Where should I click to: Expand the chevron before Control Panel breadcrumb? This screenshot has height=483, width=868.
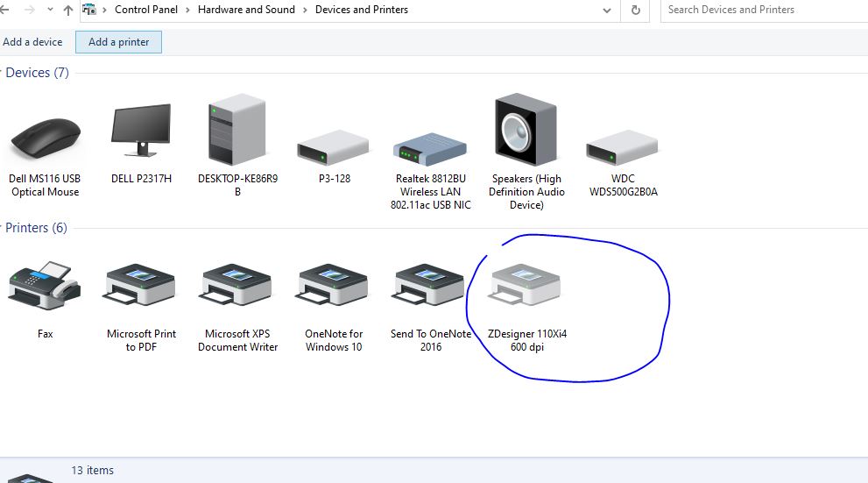pos(104,10)
